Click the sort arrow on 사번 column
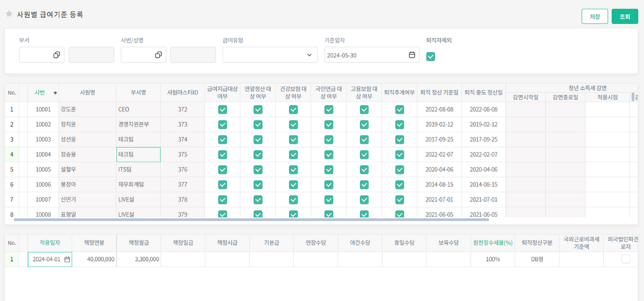 tap(55, 93)
